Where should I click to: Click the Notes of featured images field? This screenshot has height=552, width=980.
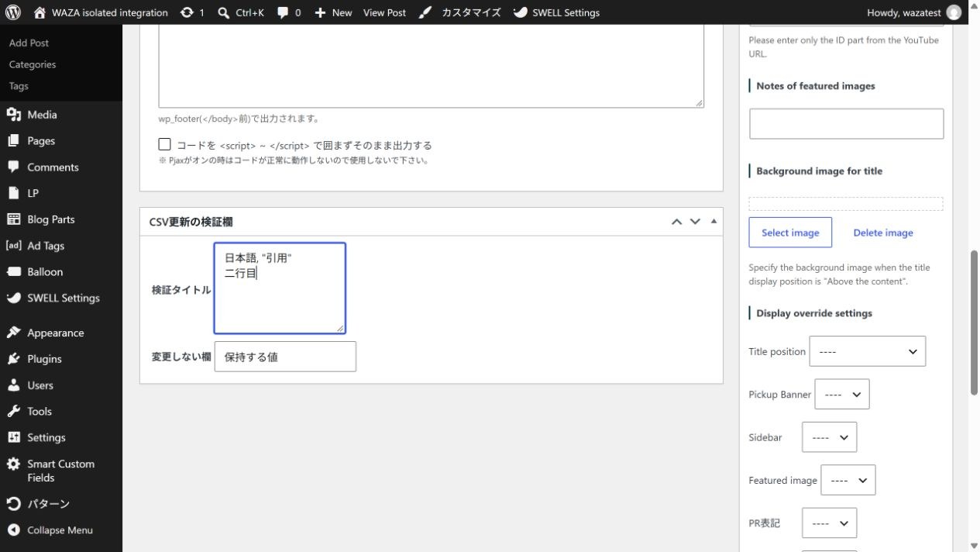(846, 124)
